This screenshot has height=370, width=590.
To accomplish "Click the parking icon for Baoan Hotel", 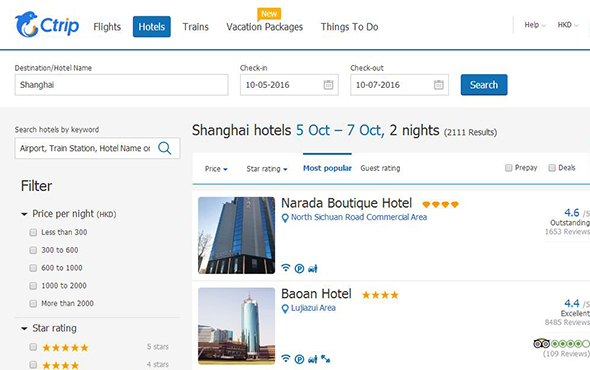I will (x=299, y=359).
